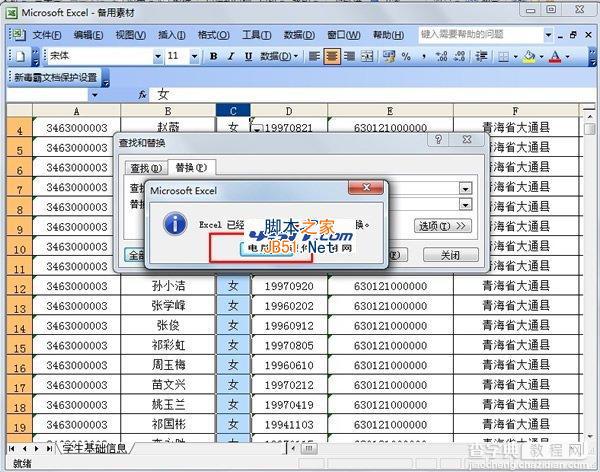The width and height of the screenshot is (600, 472).
Task: Close the Microsoft Excel message box
Action: tap(366, 187)
